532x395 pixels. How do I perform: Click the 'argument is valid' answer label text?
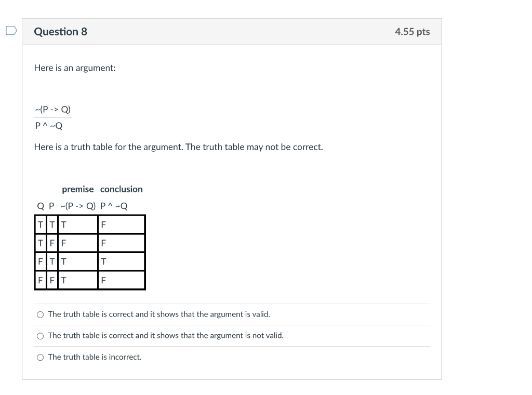[158, 314]
